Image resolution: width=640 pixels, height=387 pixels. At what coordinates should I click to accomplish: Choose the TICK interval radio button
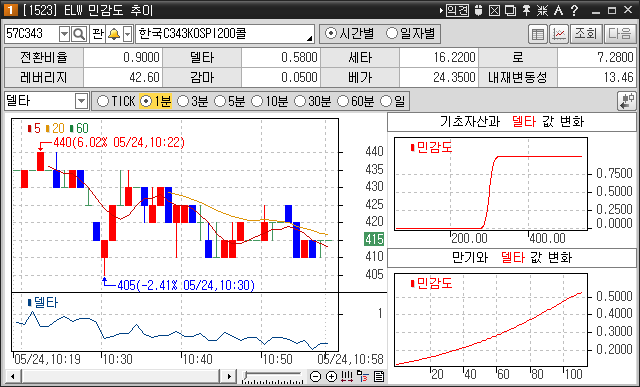point(117,101)
